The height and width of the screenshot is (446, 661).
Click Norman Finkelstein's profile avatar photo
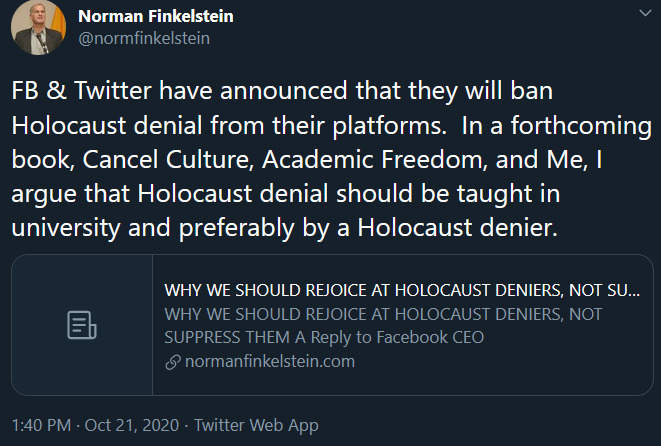click(38, 28)
